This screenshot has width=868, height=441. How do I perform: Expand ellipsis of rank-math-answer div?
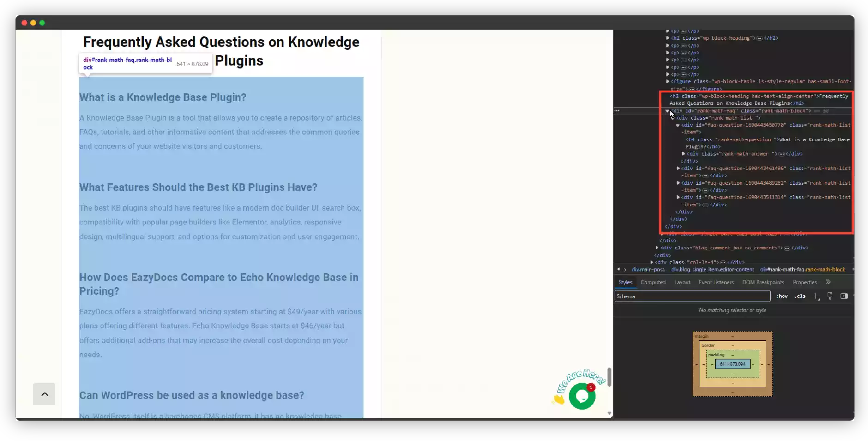tap(781, 154)
